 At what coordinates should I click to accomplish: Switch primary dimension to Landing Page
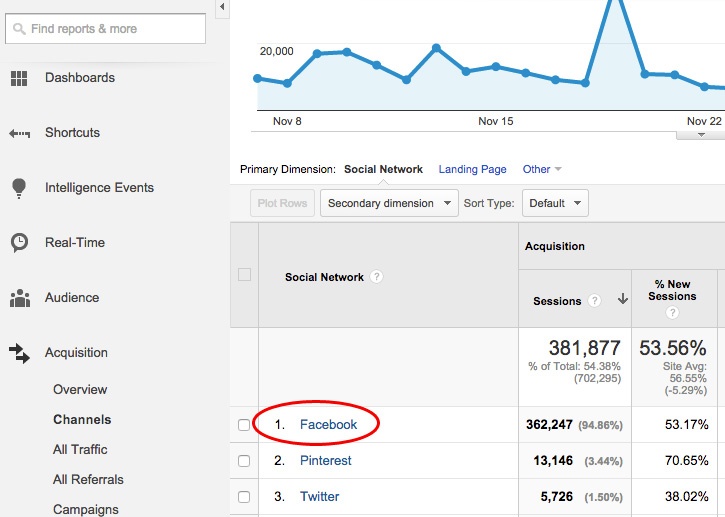click(x=472, y=170)
